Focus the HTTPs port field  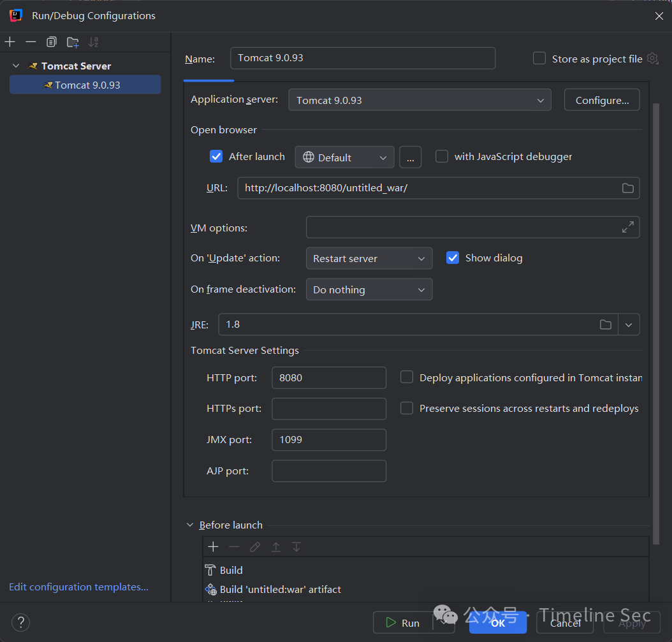(x=329, y=409)
